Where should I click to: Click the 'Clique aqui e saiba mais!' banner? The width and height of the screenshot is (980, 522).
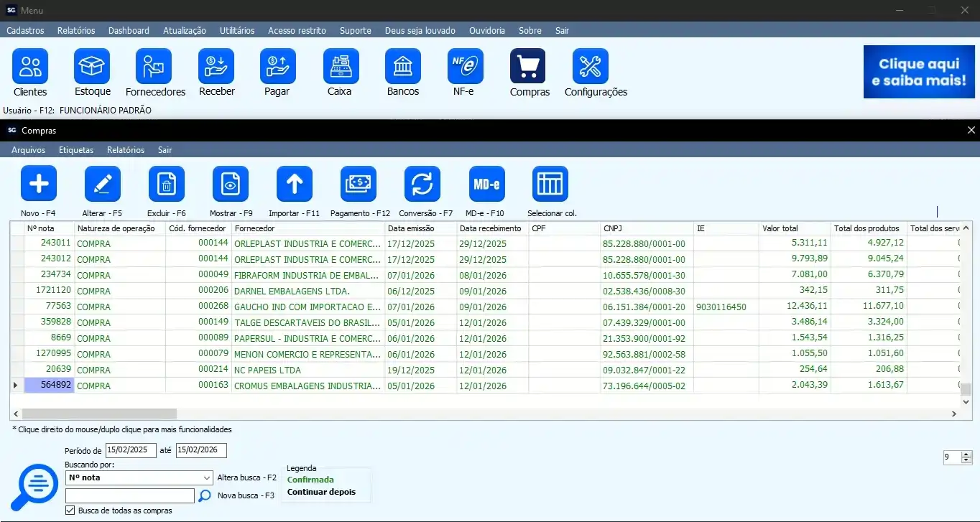click(x=918, y=72)
